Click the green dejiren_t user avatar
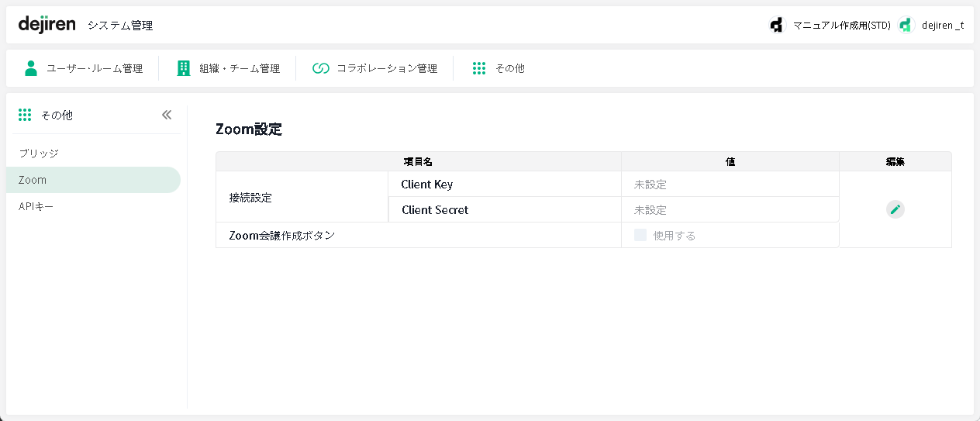This screenshot has height=421, width=980. (x=906, y=25)
